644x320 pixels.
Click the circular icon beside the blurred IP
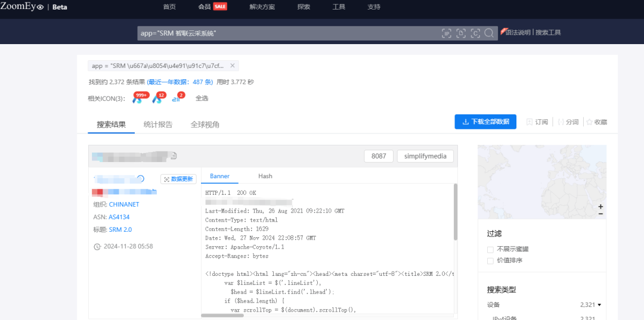(x=141, y=179)
